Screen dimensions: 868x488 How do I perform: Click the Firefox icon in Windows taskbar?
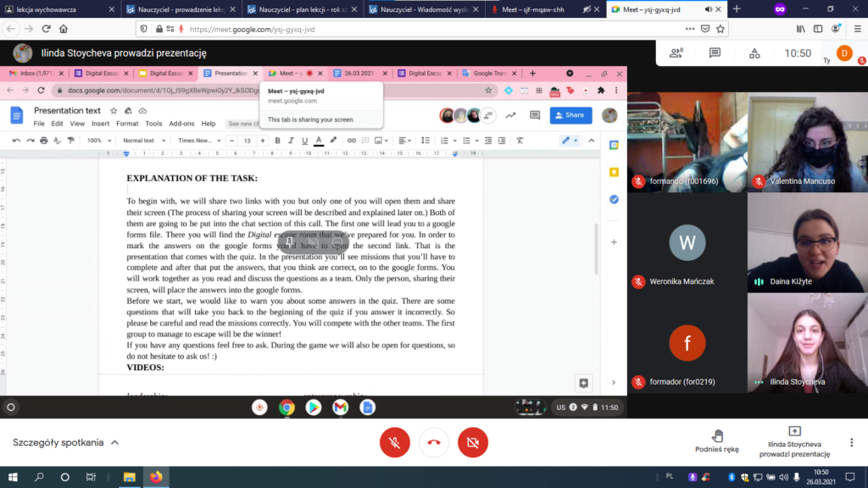tap(155, 477)
